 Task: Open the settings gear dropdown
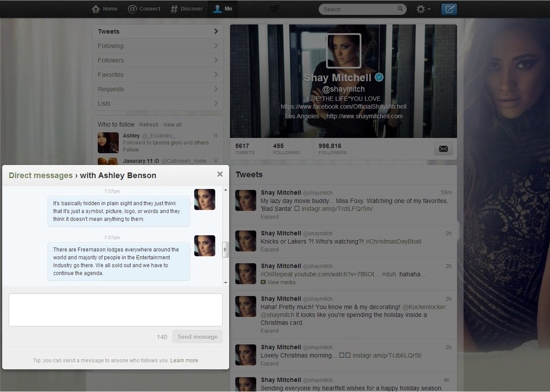(423, 9)
